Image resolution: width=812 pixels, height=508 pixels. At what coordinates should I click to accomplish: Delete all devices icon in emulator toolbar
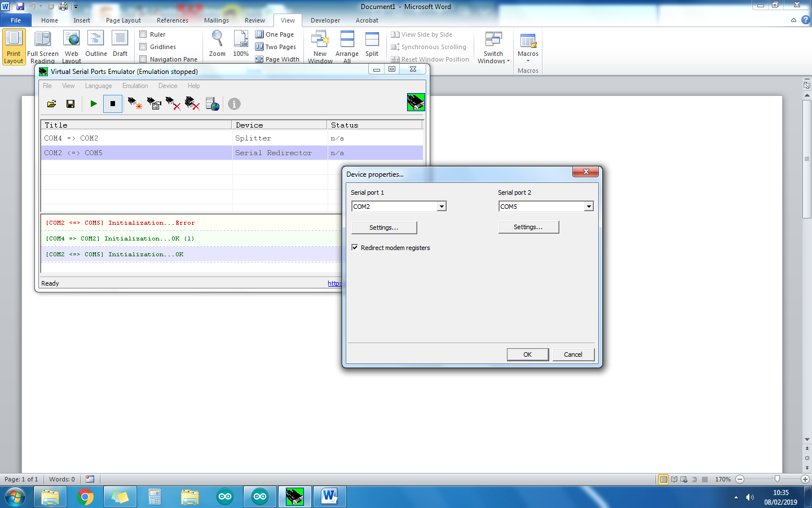pos(192,104)
